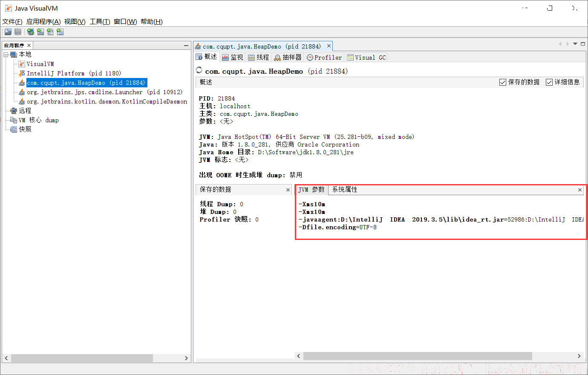Screen dimensions: 588x375
Task: Click the left arrow of the JVM arguments scrollbar
Action: click(299, 356)
